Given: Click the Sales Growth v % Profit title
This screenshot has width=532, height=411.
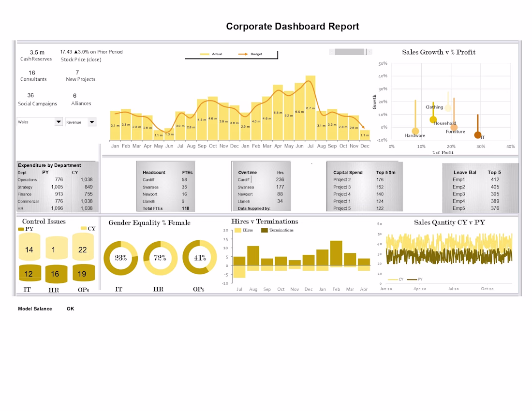Looking at the screenshot, I should [439, 52].
